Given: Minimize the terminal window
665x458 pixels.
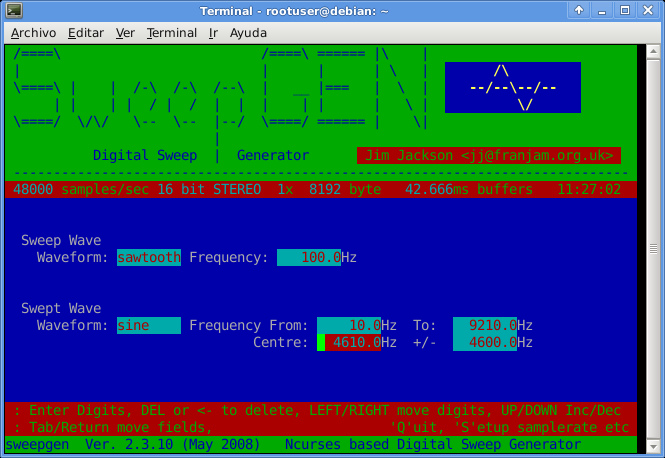Looking at the screenshot, I should pos(602,10).
